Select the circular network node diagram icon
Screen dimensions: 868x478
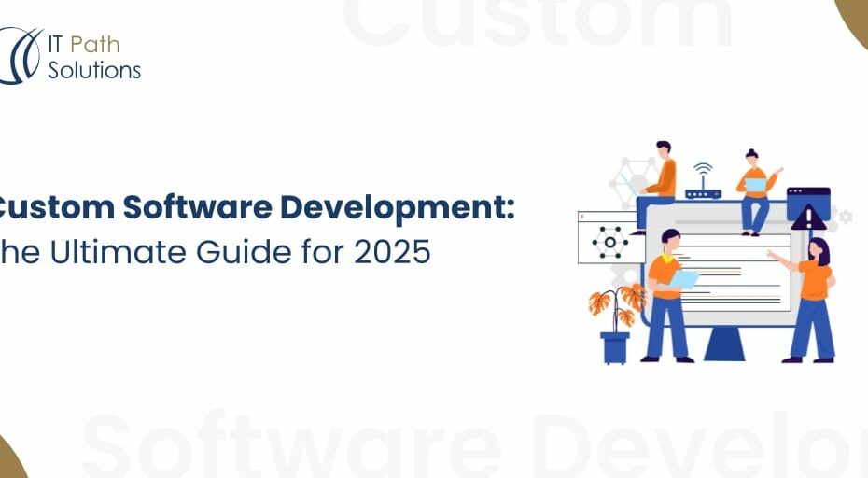609,242
